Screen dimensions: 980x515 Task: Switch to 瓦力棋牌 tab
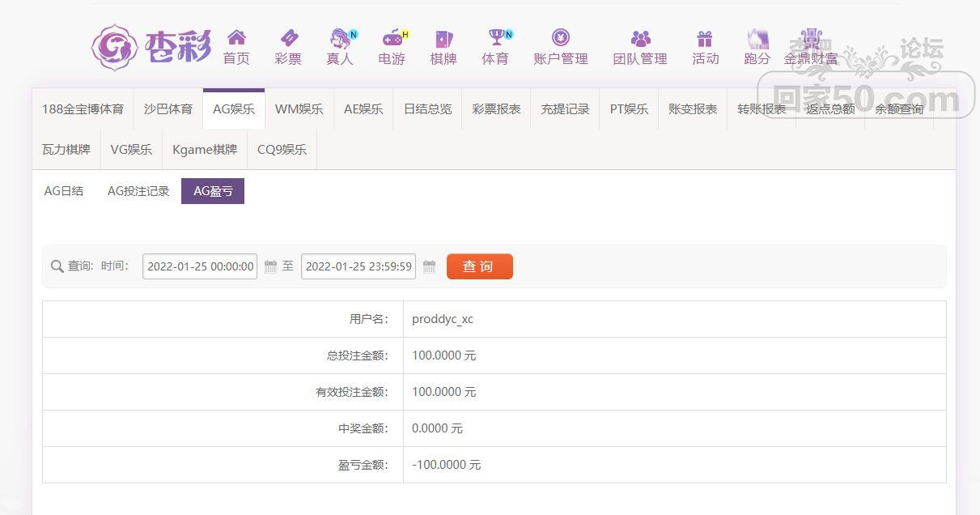tap(66, 149)
